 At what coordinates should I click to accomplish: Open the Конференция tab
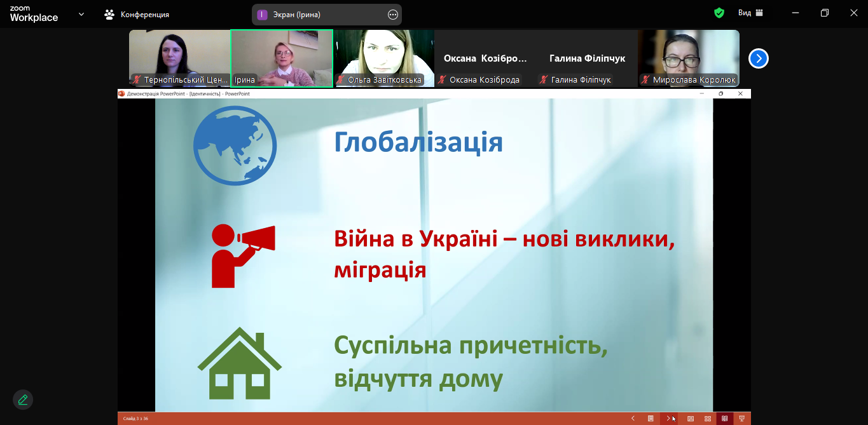tap(137, 14)
